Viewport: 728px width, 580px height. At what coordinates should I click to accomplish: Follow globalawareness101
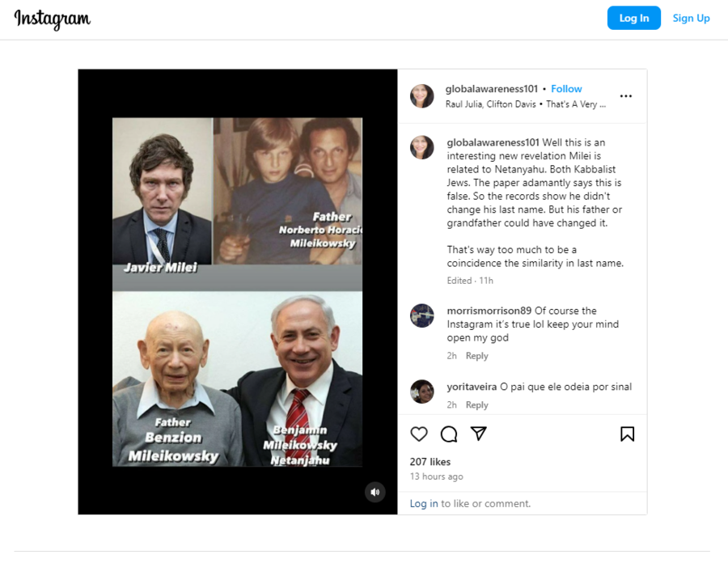coord(566,89)
